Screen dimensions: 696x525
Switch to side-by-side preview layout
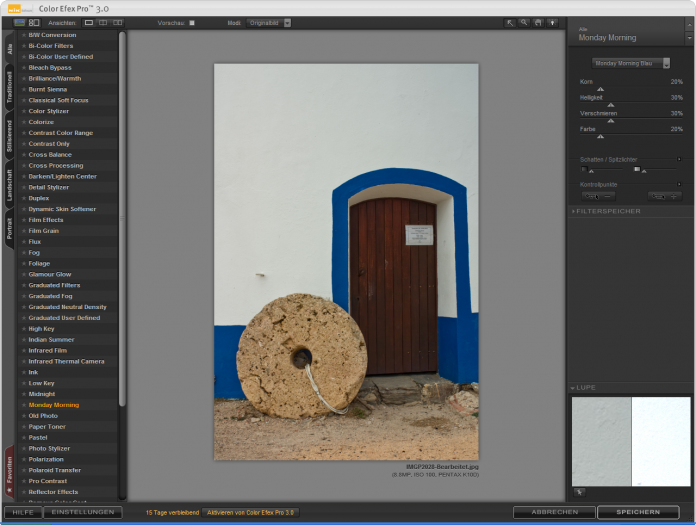pos(118,22)
